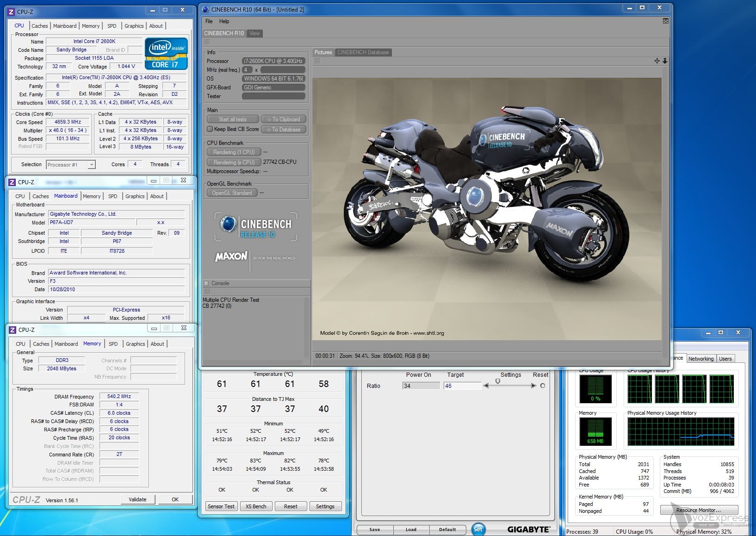Viewport: 756px width, 536px height.
Task: Click Validate in CPU-Z Memory window
Action: point(137,499)
